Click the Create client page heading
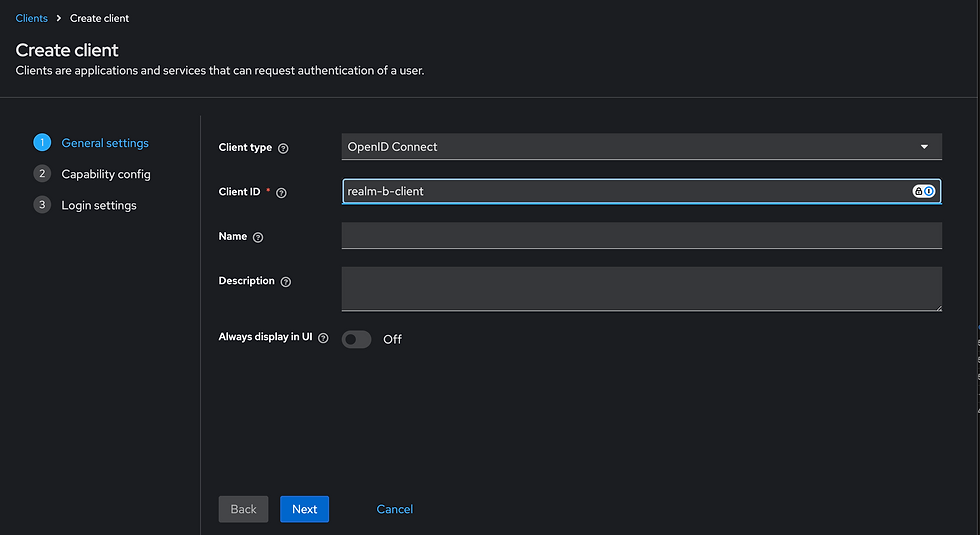 point(67,50)
